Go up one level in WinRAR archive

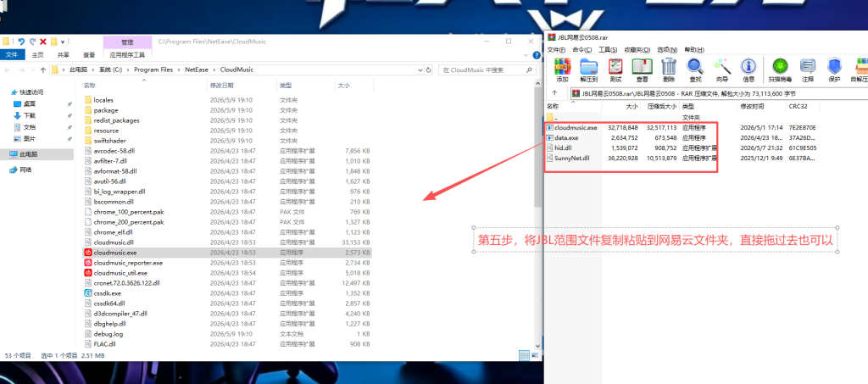coord(554,93)
